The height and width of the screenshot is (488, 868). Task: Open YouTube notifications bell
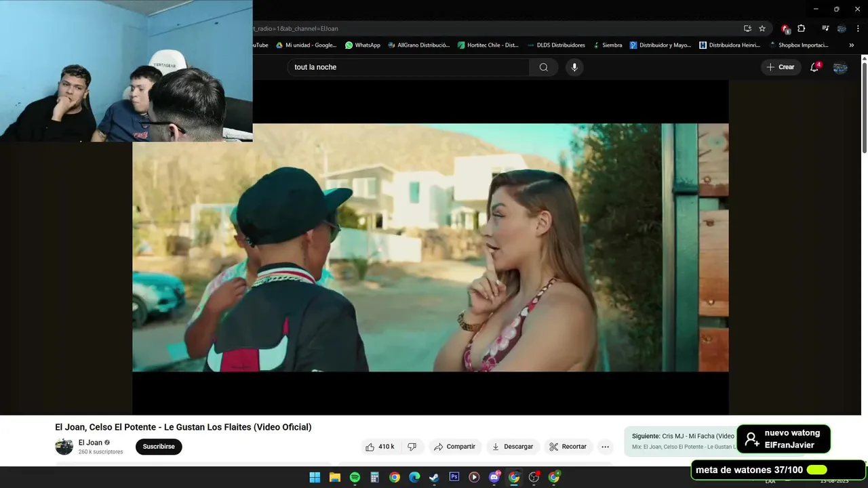click(814, 67)
